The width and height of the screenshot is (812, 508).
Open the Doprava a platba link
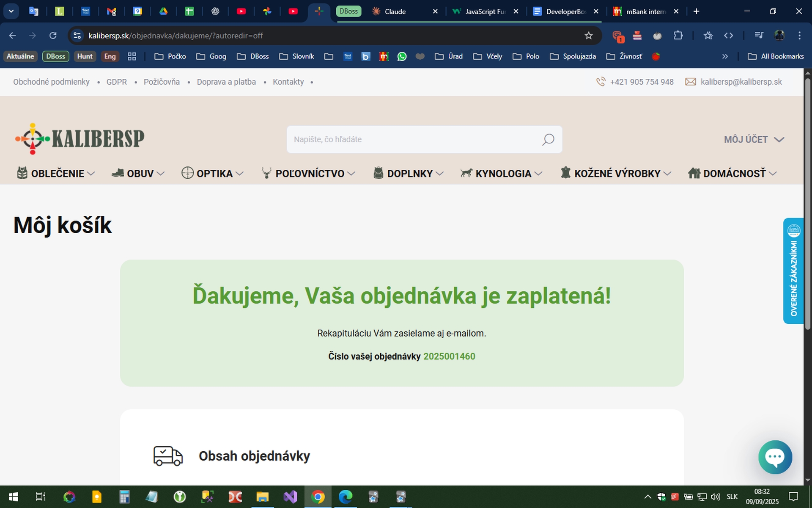pos(226,82)
